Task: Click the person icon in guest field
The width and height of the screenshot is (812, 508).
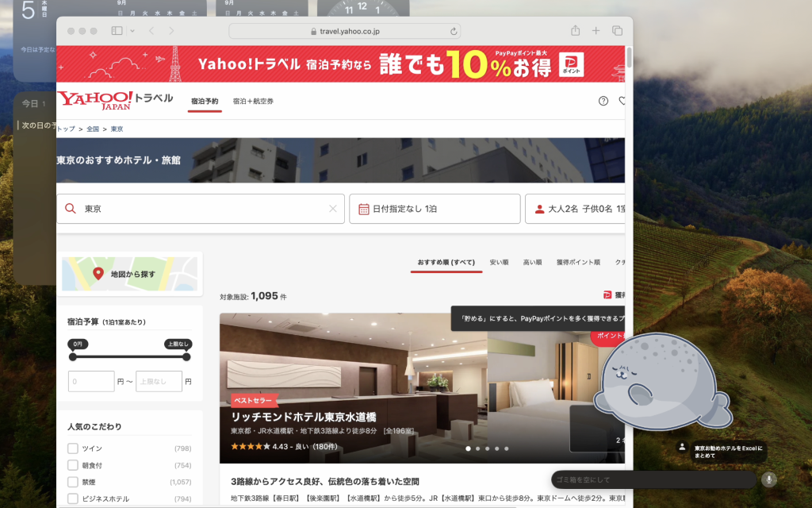Action: [x=539, y=209]
